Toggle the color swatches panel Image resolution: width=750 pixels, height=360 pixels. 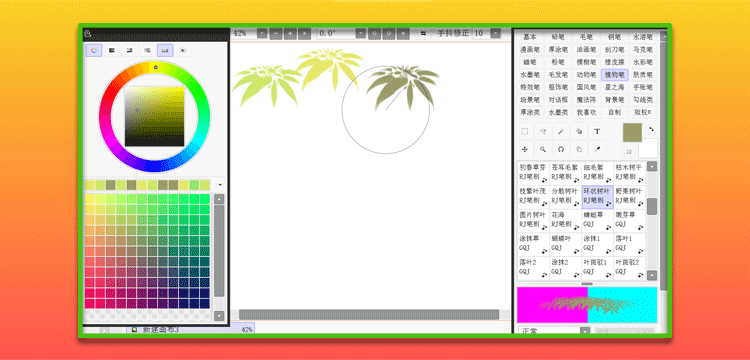coord(165,50)
